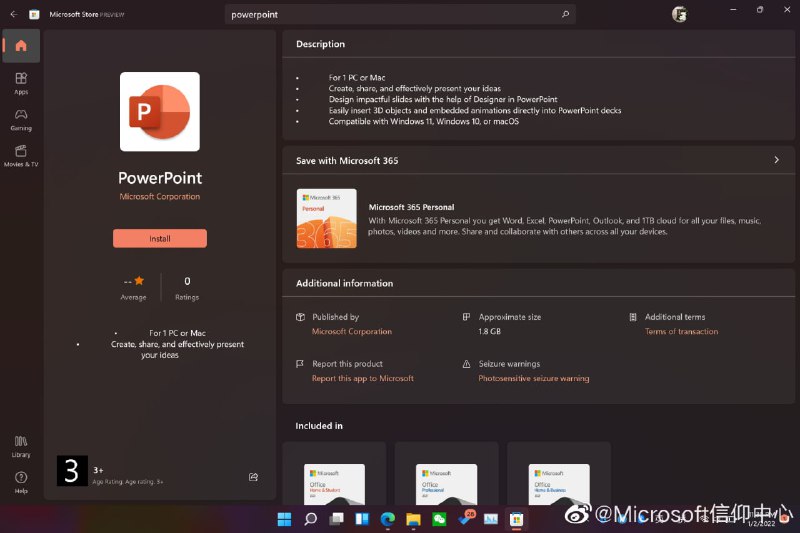Image resolution: width=800 pixels, height=533 pixels.
Task: Click the PowerPoint app logo
Action: [160, 111]
